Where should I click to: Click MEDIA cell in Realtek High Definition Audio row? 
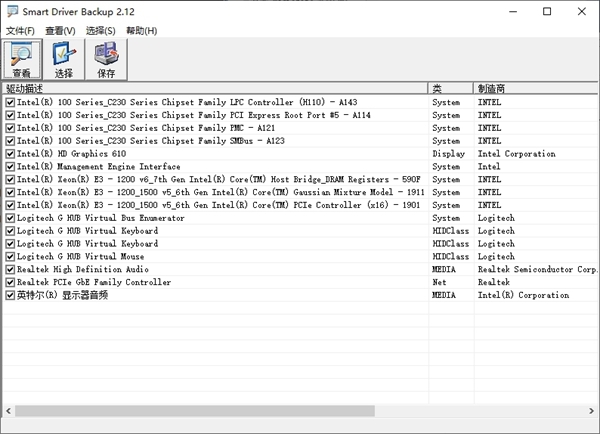coord(444,269)
